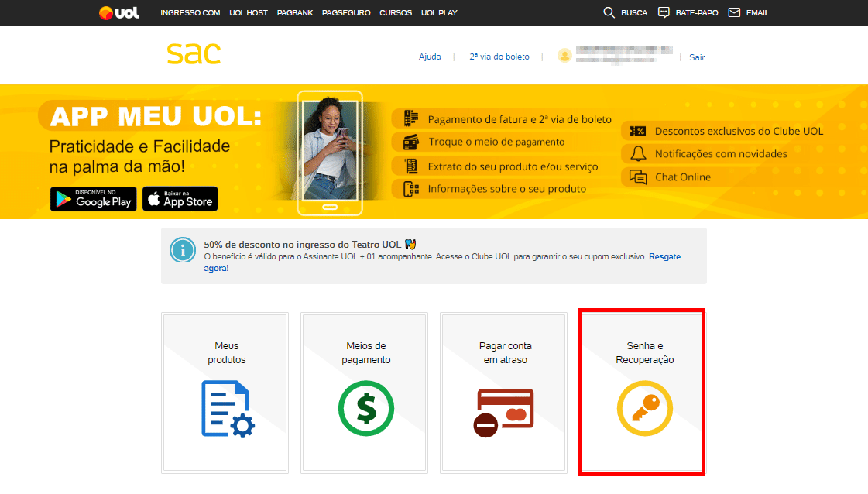Open the search magnifier icon

[609, 12]
